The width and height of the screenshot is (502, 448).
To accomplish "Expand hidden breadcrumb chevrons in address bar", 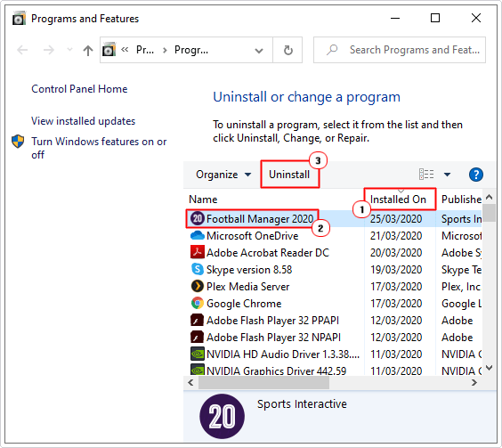I will click(x=125, y=50).
